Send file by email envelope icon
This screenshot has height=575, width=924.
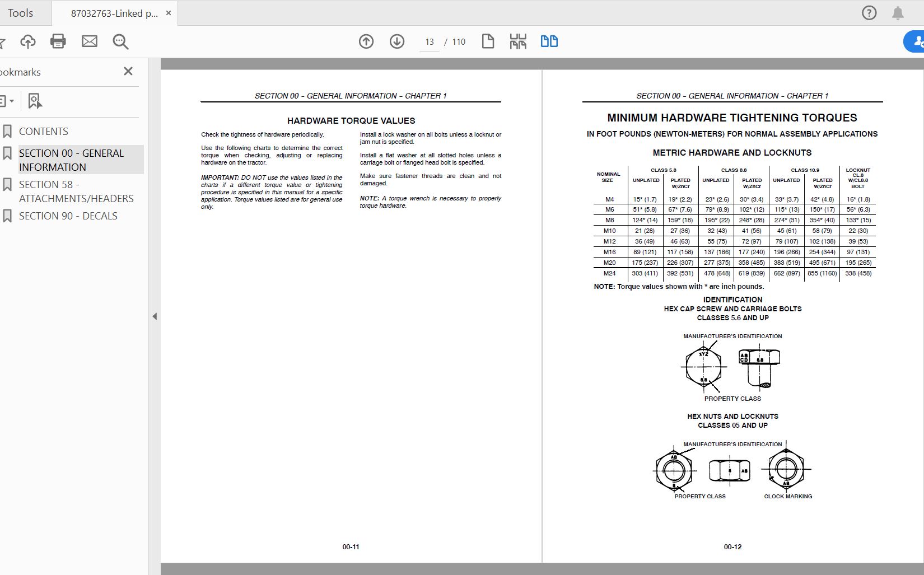tap(90, 41)
